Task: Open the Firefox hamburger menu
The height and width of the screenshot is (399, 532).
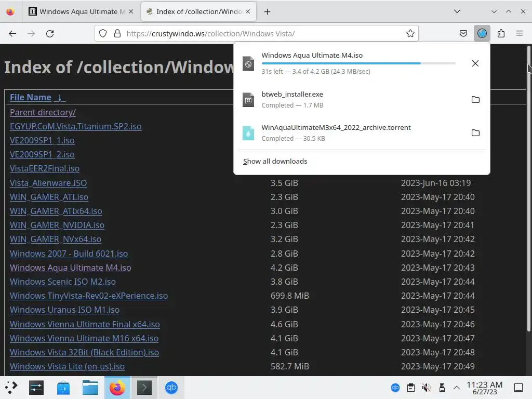Action: [x=520, y=33]
